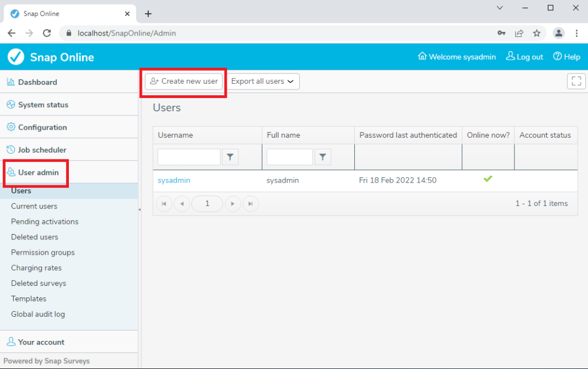
Task: Click the Log out person icon
Action: pos(510,57)
